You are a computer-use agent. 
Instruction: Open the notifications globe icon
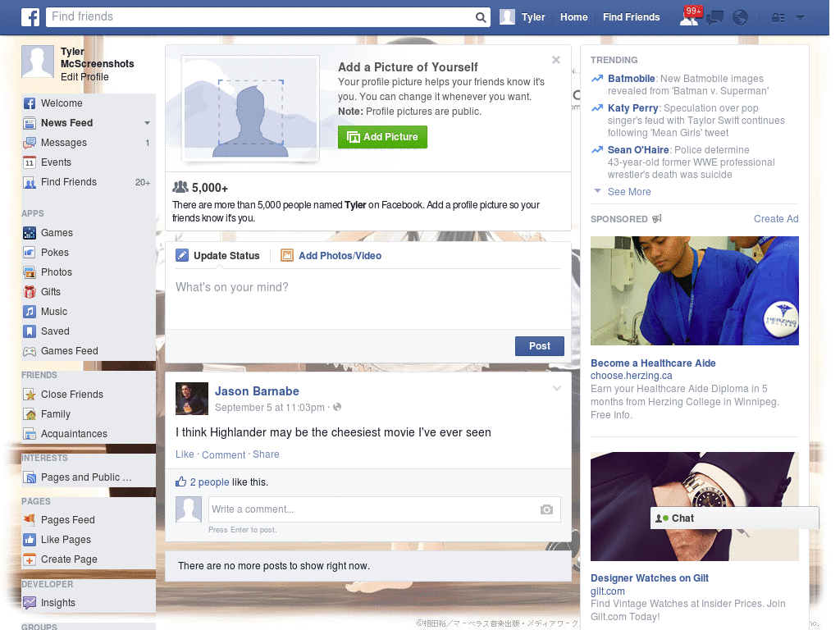point(741,18)
